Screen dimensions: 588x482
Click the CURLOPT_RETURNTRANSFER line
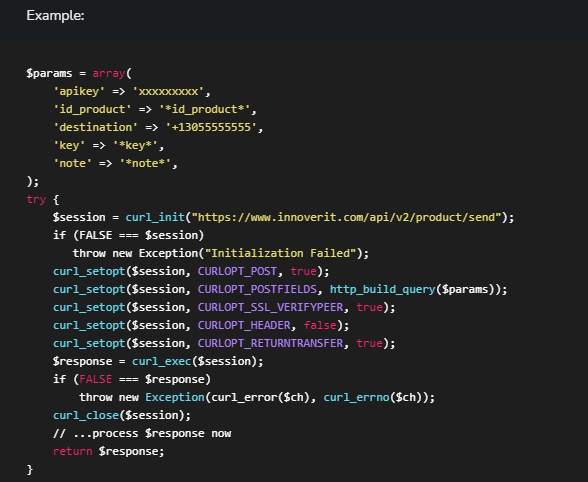224,343
